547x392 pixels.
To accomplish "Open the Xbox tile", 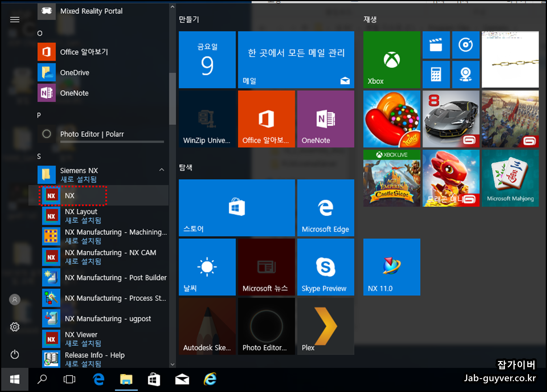I will pos(392,60).
